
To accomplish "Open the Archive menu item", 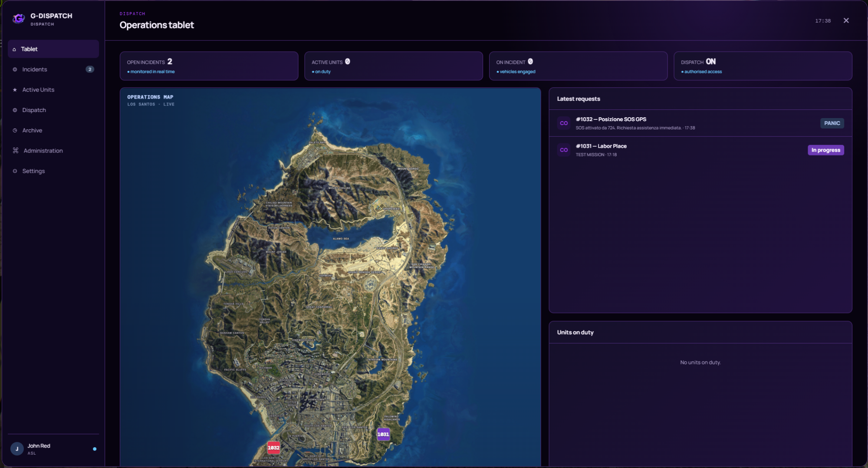I will pos(53,131).
